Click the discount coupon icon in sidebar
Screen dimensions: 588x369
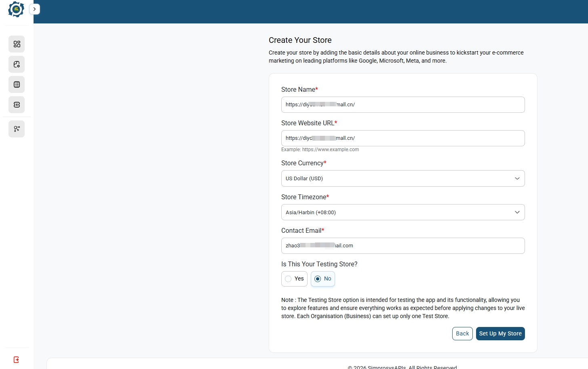(x=17, y=105)
